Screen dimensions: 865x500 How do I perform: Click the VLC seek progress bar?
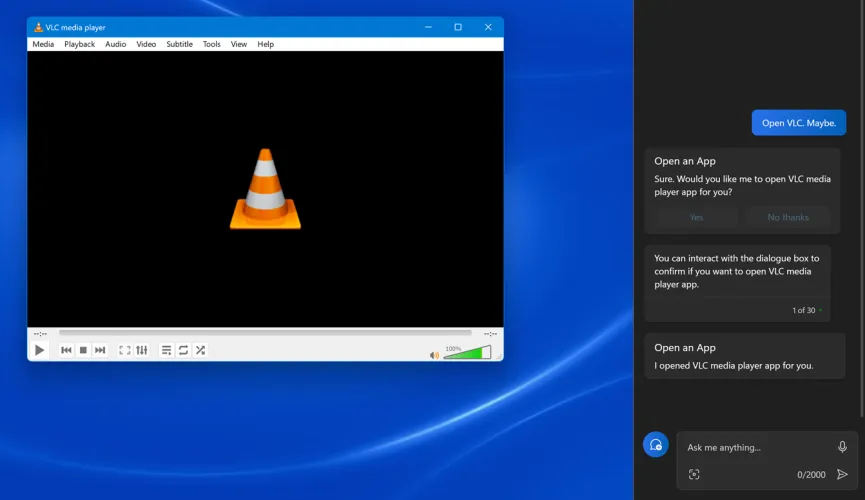point(265,333)
